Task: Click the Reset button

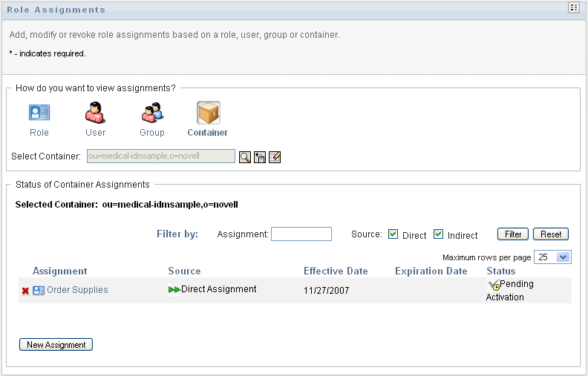Action: [550, 234]
